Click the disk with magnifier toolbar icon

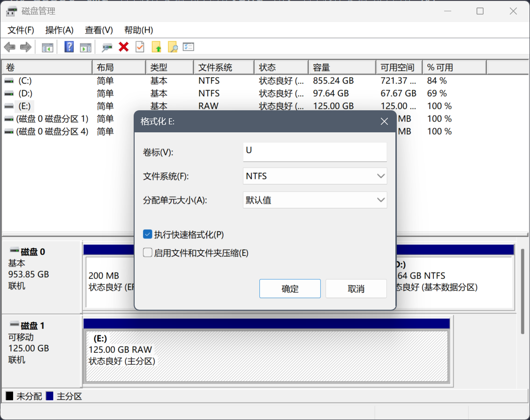(107, 47)
